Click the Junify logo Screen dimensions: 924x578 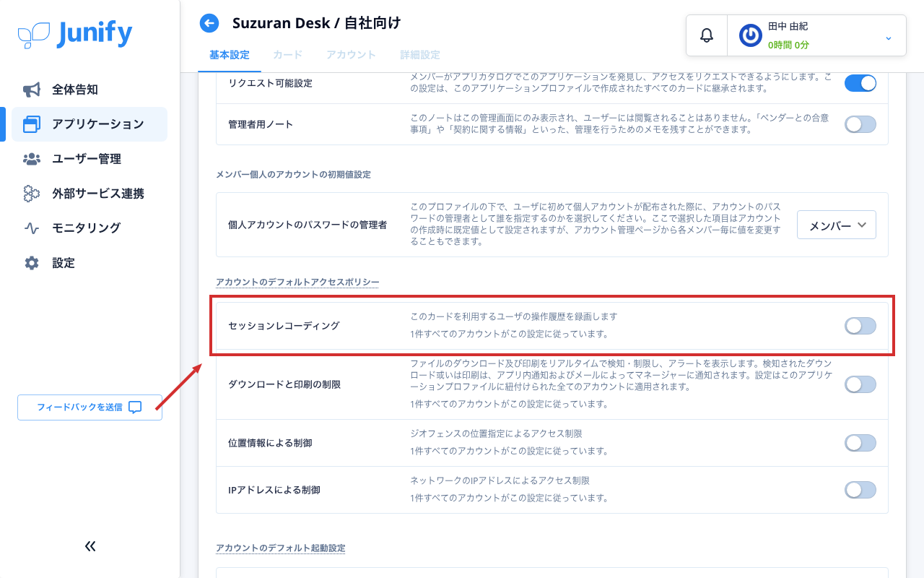[75, 35]
